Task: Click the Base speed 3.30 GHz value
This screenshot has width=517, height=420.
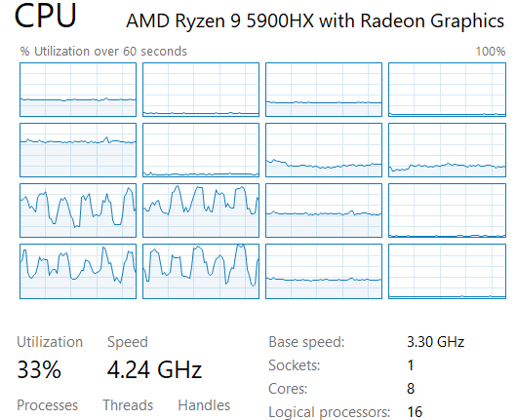Action: [436, 342]
